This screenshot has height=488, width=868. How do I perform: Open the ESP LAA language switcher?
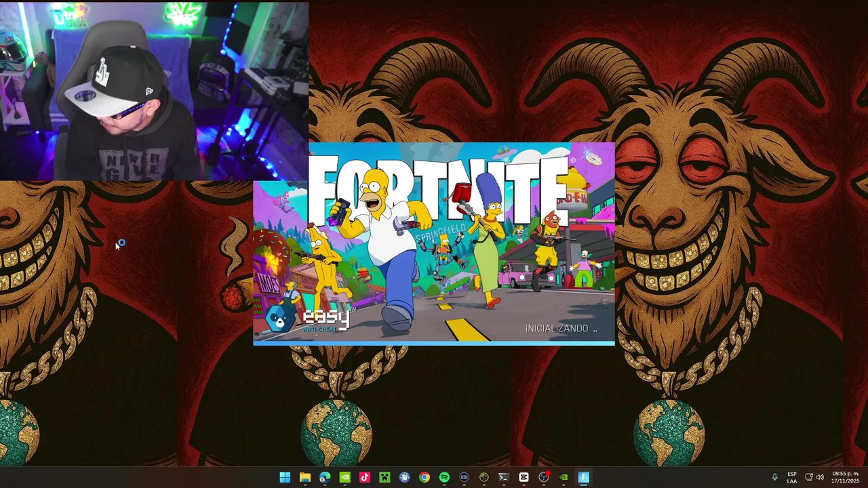(792, 477)
